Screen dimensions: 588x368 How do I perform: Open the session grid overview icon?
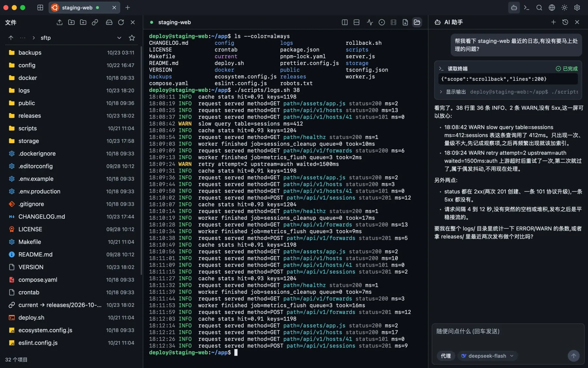40,8
